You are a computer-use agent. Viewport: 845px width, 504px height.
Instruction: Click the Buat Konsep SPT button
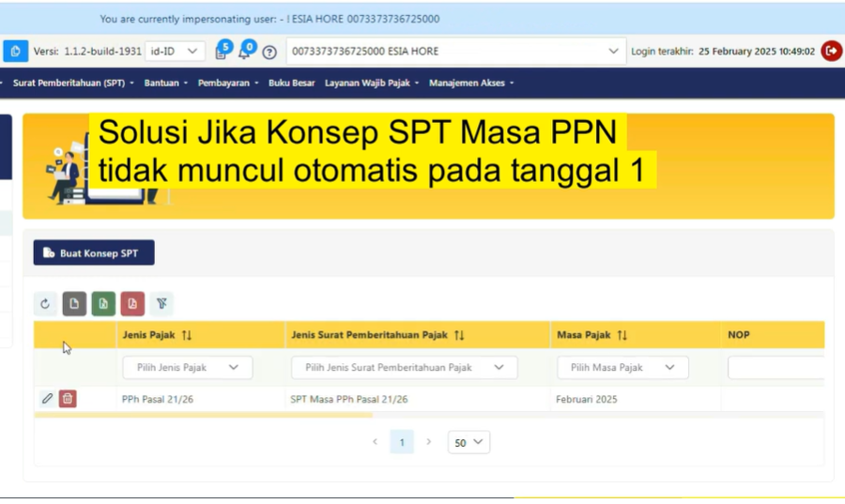coord(94,252)
